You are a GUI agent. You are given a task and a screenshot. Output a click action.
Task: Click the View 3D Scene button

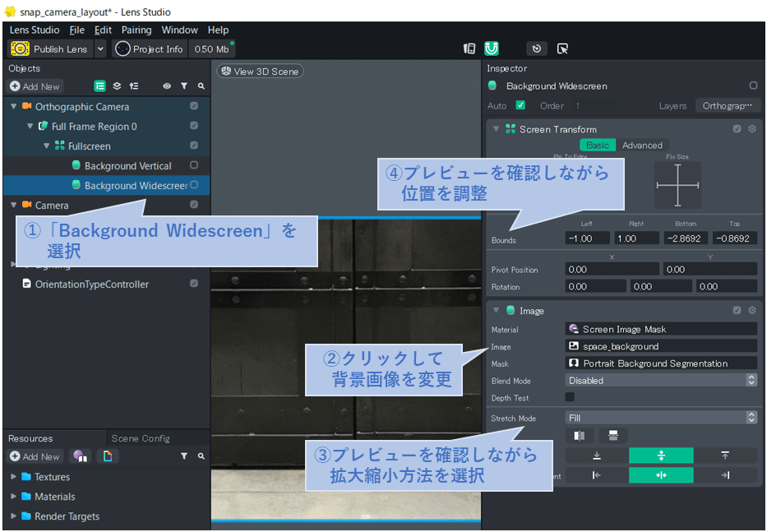click(x=260, y=71)
